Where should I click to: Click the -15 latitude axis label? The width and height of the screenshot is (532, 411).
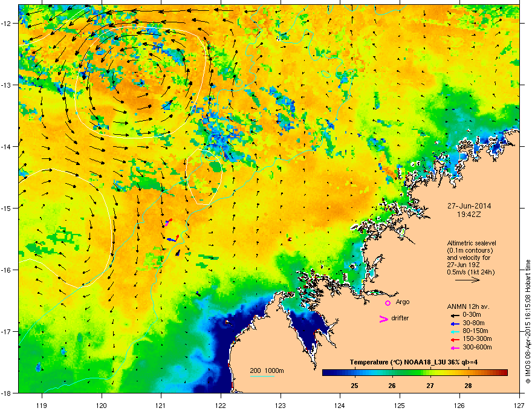(7, 208)
